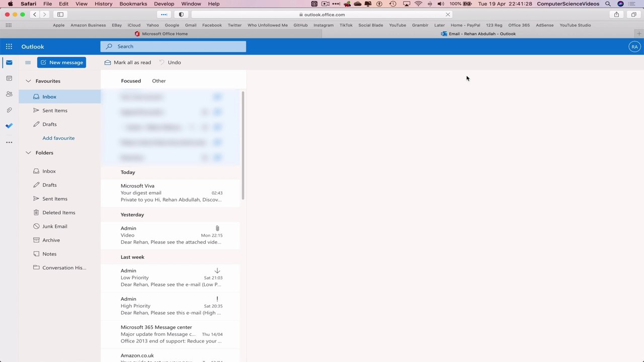Screen dimensions: 644x362
Task: Open a new Safari tab with plus
Action: (x=639, y=34)
